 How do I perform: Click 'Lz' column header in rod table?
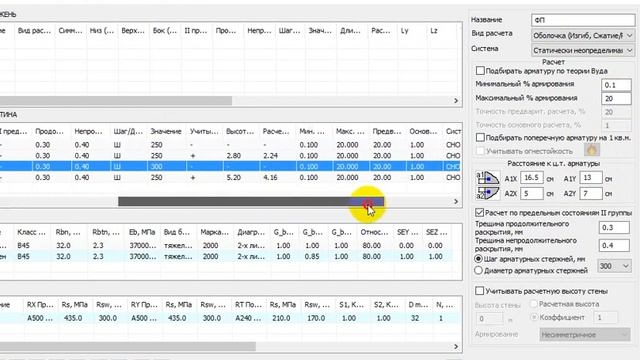pos(434,31)
